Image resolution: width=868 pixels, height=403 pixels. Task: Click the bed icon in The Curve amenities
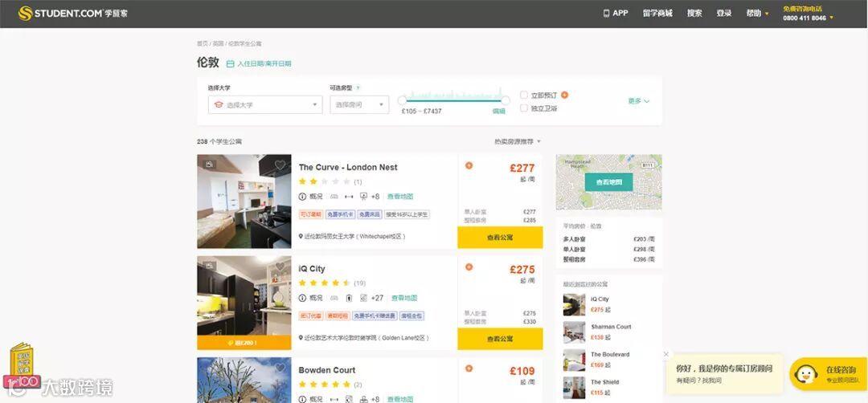click(x=334, y=196)
